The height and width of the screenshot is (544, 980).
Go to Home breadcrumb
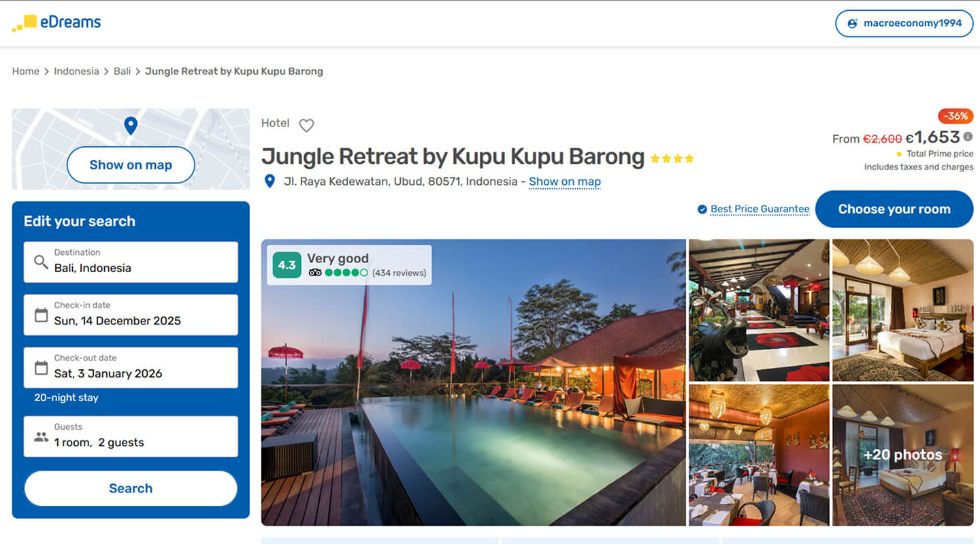point(26,71)
